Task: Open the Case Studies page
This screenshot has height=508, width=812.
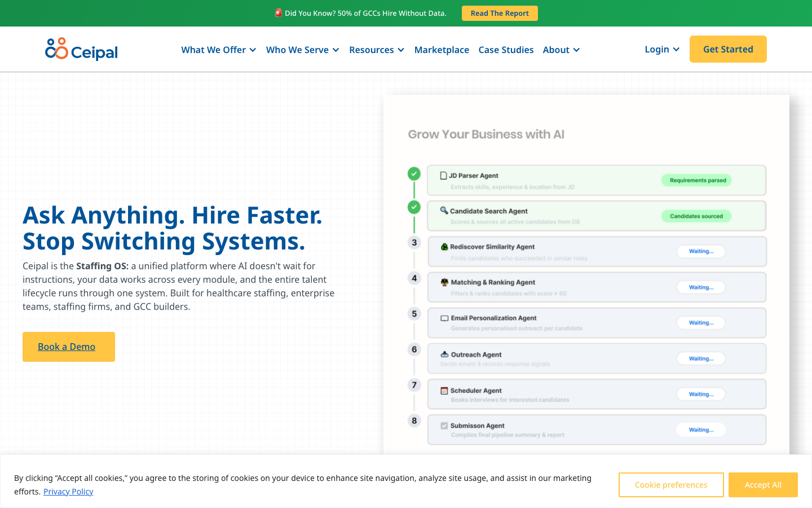Action: (506, 50)
